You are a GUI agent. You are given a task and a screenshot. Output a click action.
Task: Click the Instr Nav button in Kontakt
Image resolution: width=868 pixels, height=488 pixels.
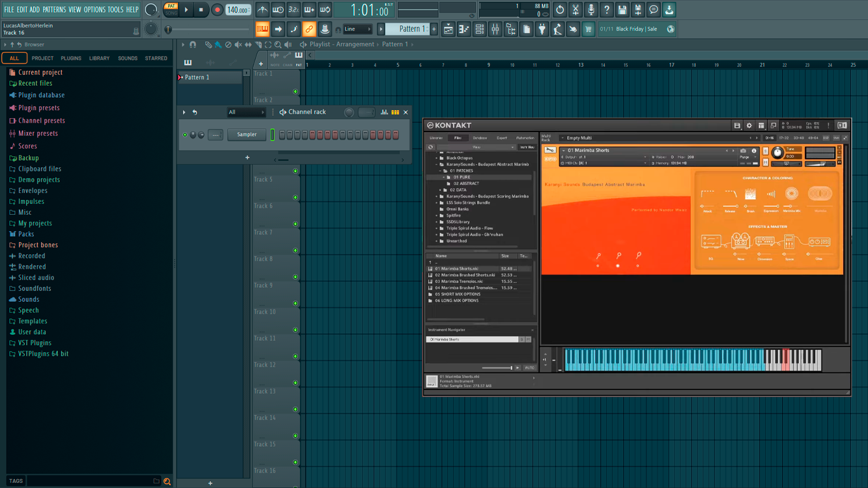[x=527, y=147]
